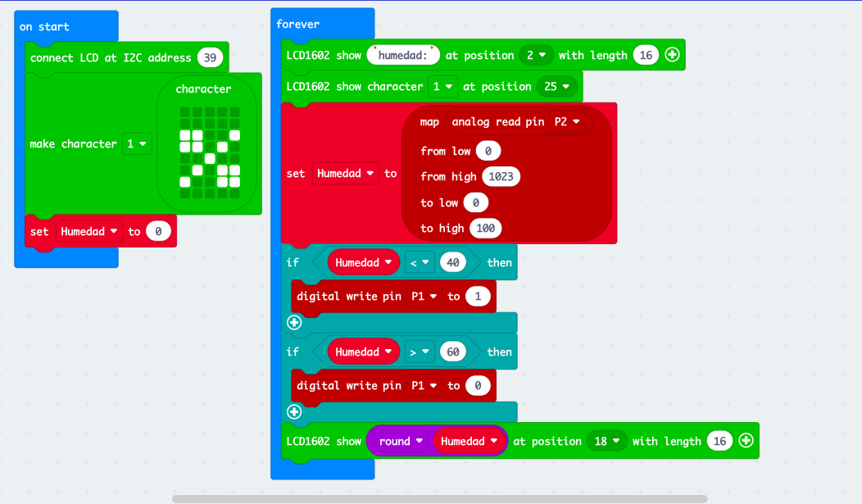Image resolution: width=862 pixels, height=504 pixels.
Task: Open the P1 dropdown in digital write block
Action: (x=425, y=296)
